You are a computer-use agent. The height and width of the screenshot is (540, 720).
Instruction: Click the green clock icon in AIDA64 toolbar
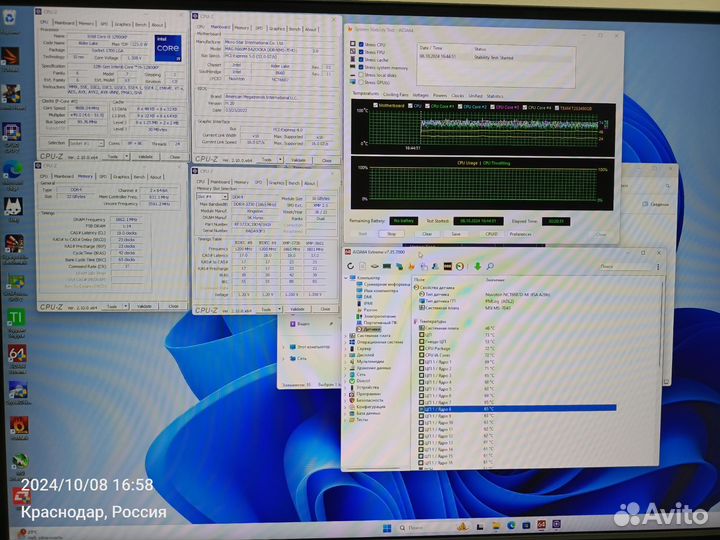coord(460,266)
